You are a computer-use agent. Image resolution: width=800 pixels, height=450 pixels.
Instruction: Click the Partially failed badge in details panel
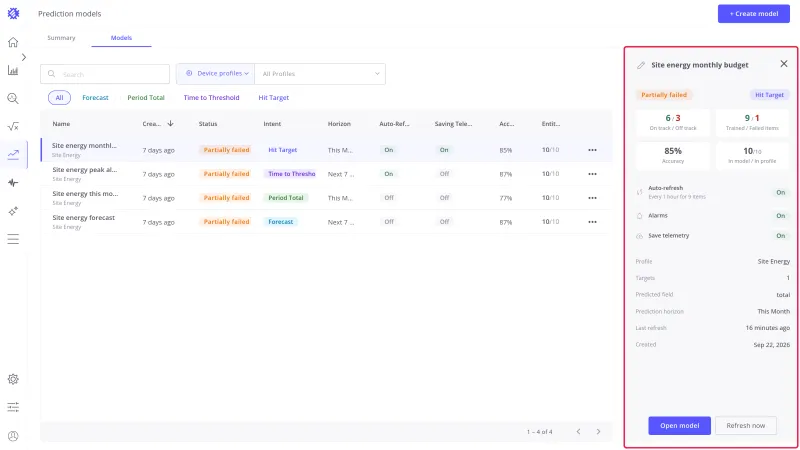click(664, 95)
